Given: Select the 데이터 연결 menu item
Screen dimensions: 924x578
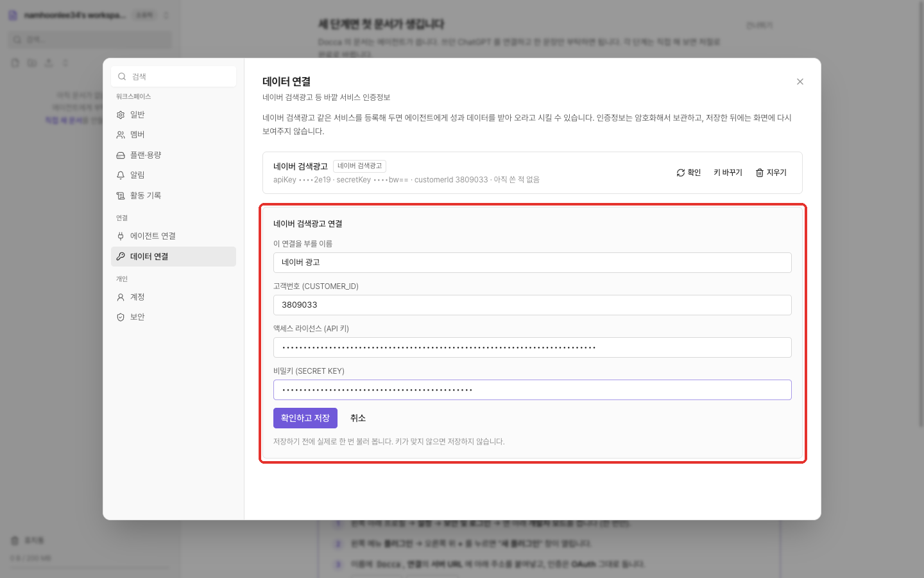Looking at the screenshot, I should [x=173, y=256].
